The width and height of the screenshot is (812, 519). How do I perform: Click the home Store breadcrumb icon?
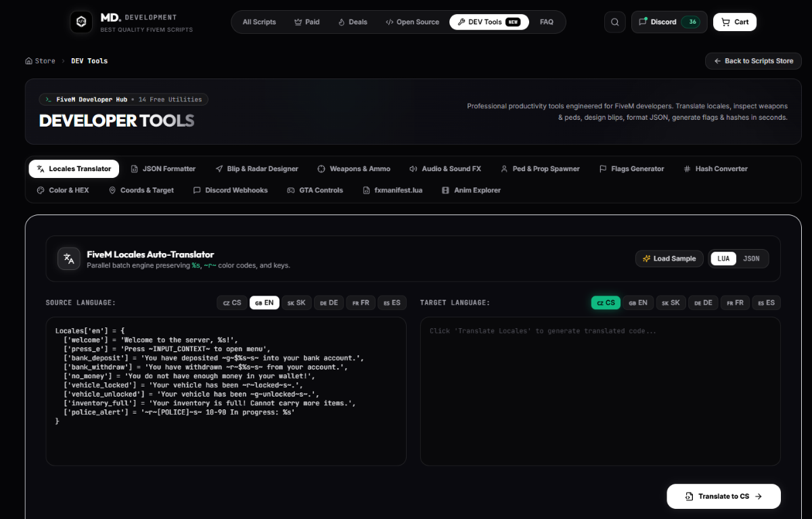click(28, 61)
